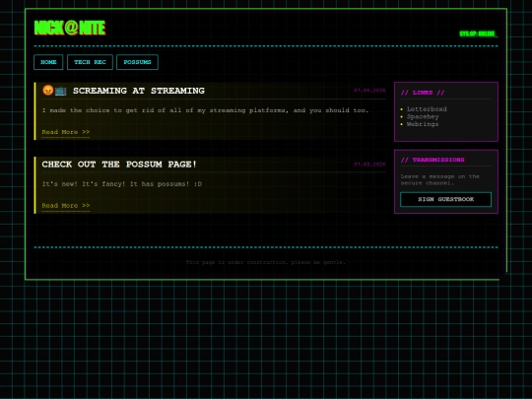Visit the Spacehey link
The height and width of the screenshot is (399, 532).
pyautogui.click(x=423, y=116)
